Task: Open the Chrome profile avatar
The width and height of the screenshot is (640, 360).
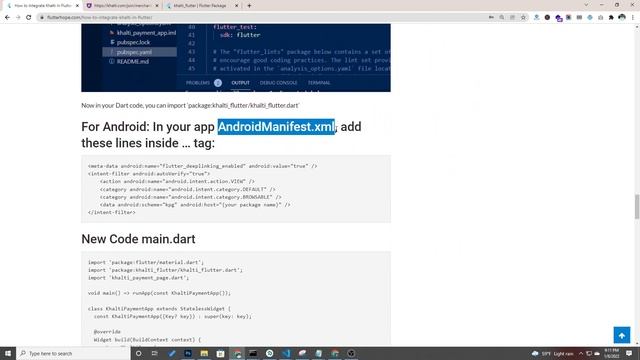Action: [622, 18]
